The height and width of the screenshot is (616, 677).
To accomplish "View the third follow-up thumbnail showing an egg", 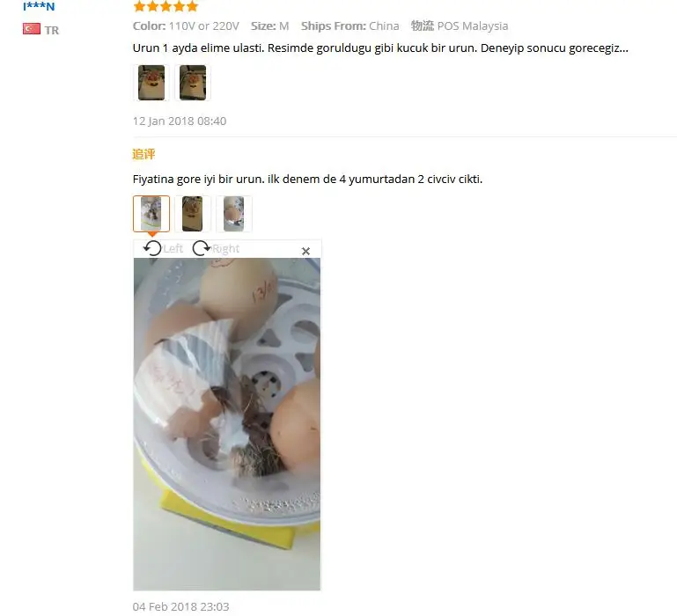I will 234,214.
